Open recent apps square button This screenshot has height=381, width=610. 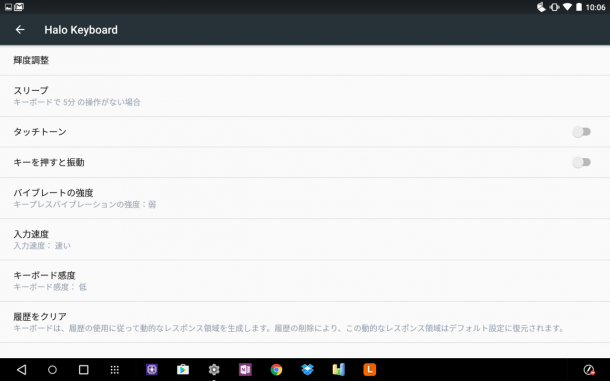pyautogui.click(x=83, y=369)
